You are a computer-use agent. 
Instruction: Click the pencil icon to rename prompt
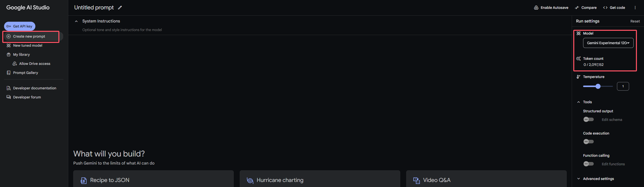(x=120, y=8)
